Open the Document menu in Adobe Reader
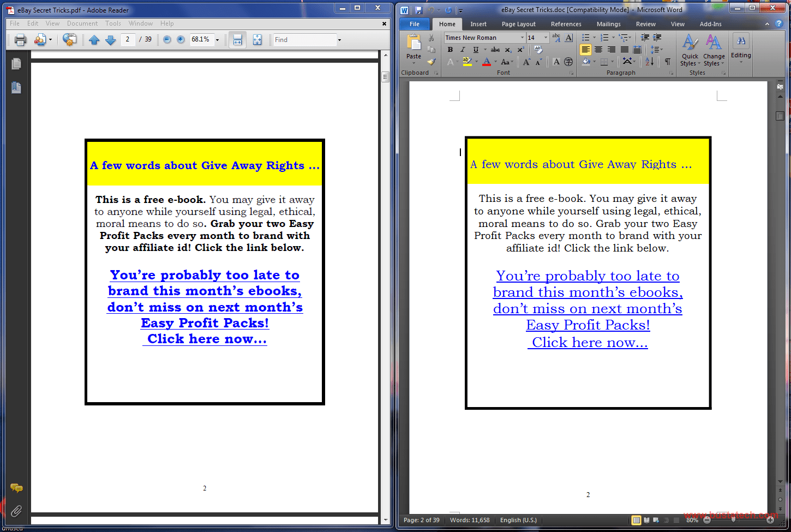The image size is (791, 532). (82, 23)
